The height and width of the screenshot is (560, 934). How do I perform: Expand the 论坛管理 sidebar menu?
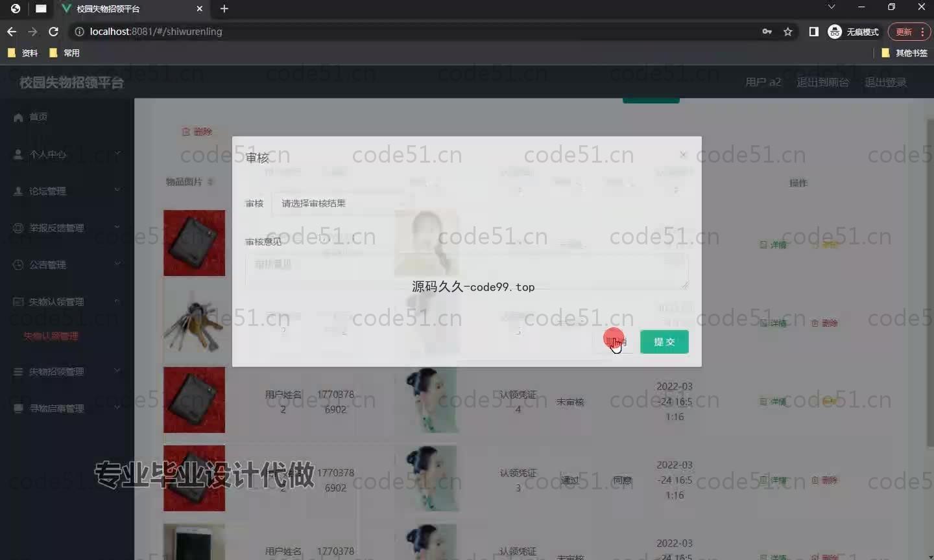coord(67,191)
